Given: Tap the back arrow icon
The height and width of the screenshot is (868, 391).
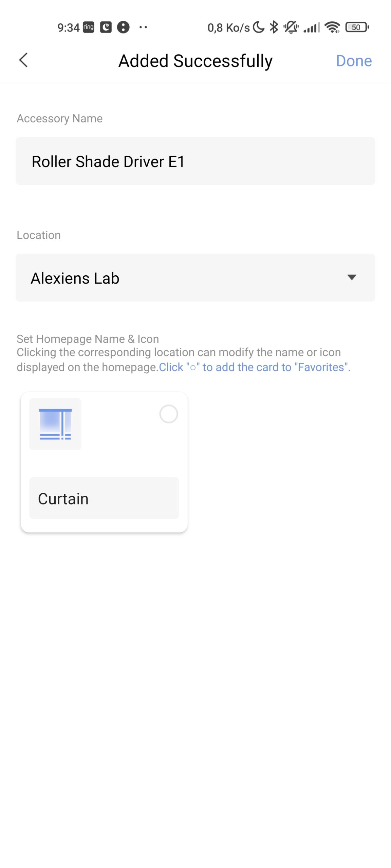Looking at the screenshot, I should [23, 60].
